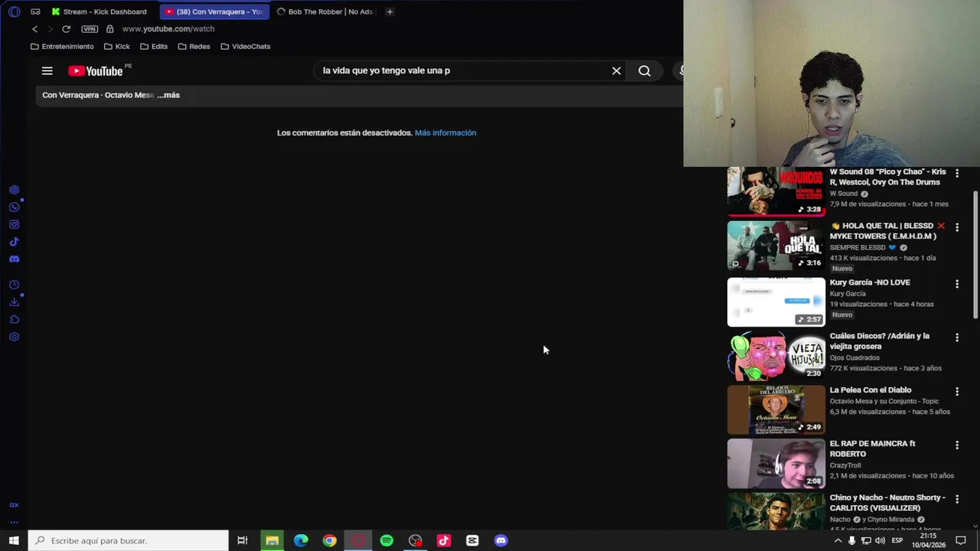980x551 pixels.
Task: Open TikTok in Opera sidebar
Action: (14, 242)
